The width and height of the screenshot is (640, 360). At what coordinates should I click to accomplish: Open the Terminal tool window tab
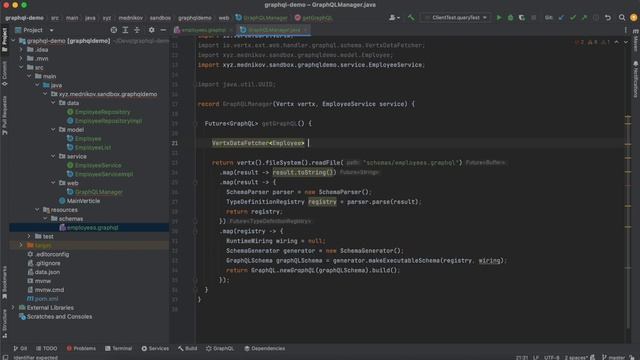coord(119,349)
